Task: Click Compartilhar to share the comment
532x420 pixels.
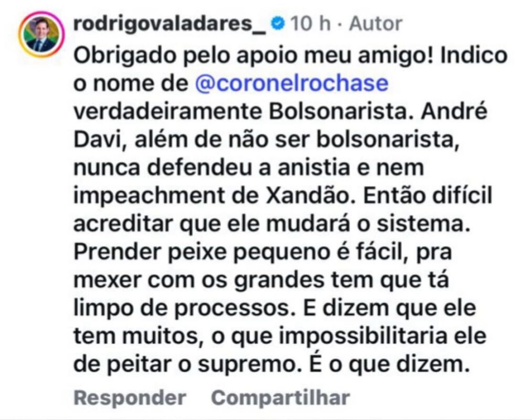Action: point(280,397)
